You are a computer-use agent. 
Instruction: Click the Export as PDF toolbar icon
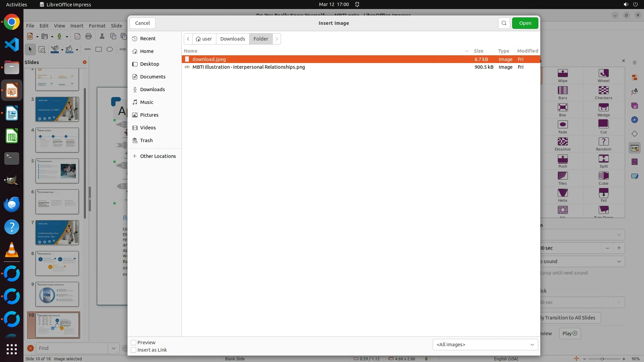click(77, 37)
